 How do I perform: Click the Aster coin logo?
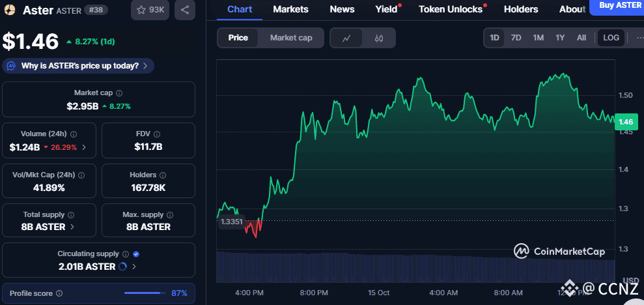[10, 10]
